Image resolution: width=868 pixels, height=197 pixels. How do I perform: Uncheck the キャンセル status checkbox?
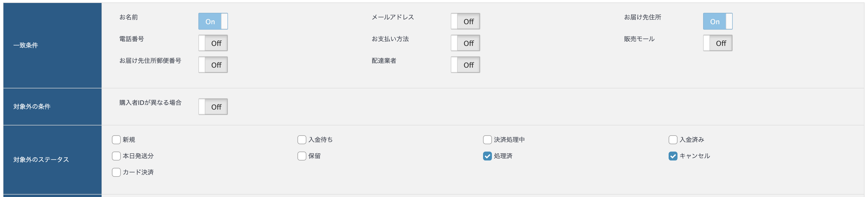(x=673, y=156)
